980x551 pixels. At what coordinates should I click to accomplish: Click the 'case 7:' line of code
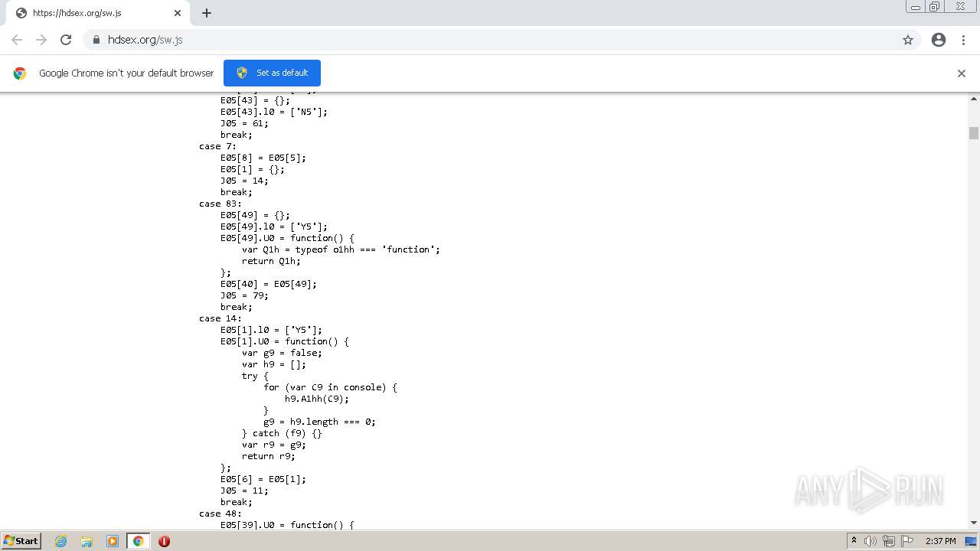pos(217,146)
